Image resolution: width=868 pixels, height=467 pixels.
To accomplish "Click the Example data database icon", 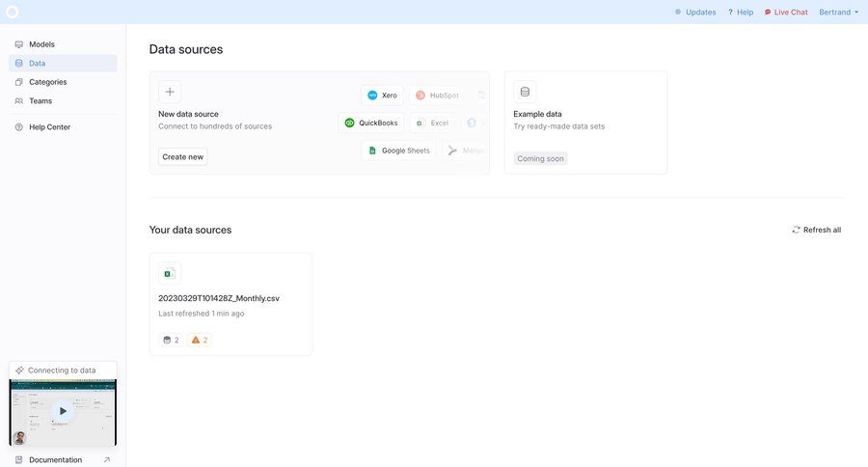I will coord(525,92).
